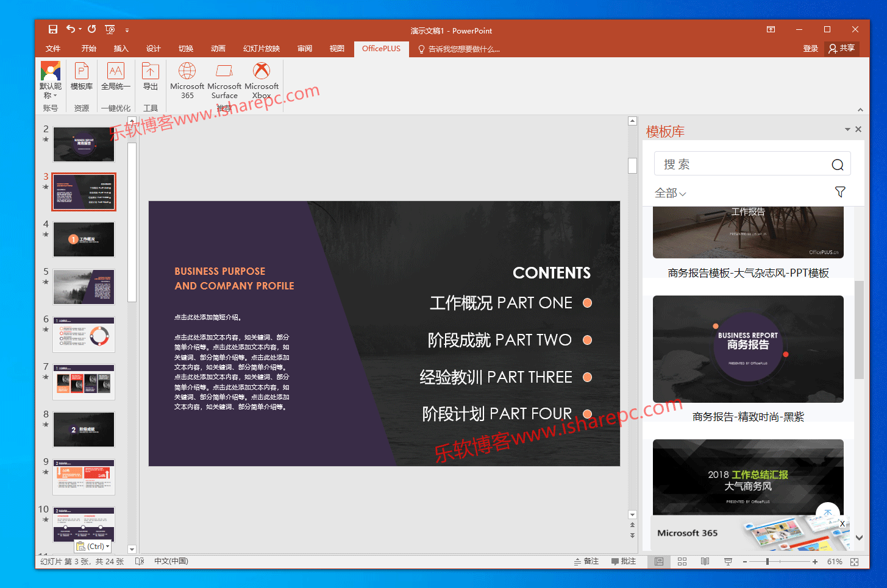Open the Microsoft 365 recommendation icon
The height and width of the screenshot is (588, 887).
(x=187, y=80)
